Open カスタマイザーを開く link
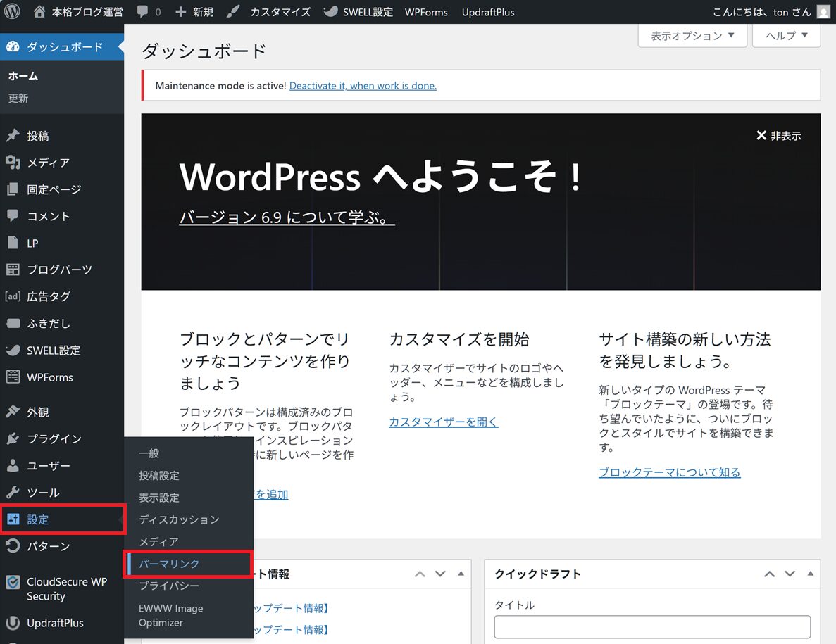The image size is (836, 644). (x=443, y=422)
